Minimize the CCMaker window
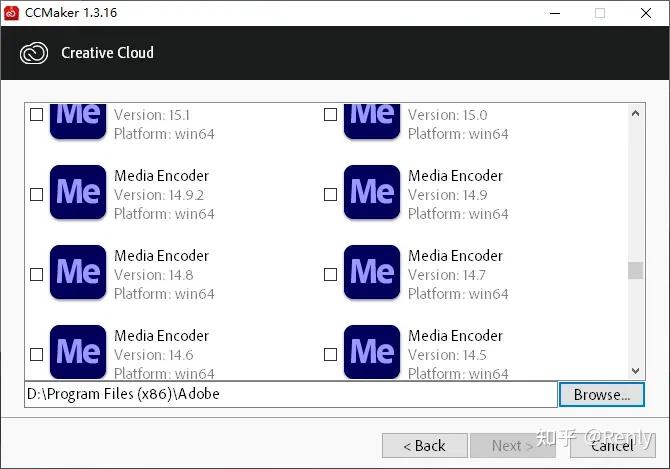 555,13
